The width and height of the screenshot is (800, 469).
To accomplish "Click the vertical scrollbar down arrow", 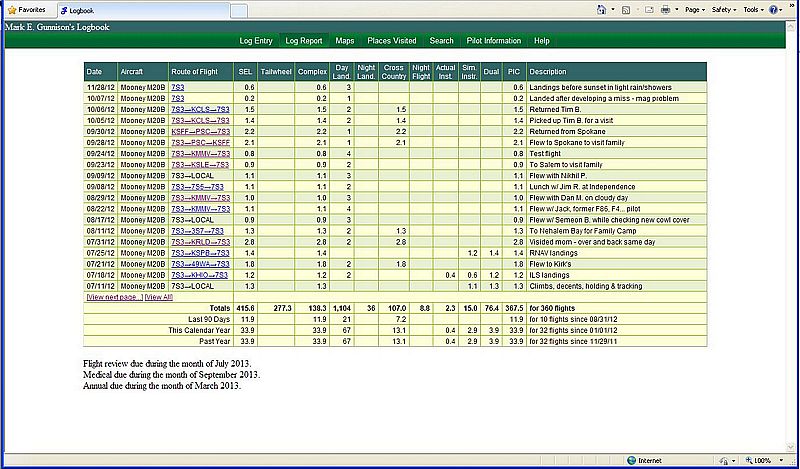I will (x=792, y=447).
